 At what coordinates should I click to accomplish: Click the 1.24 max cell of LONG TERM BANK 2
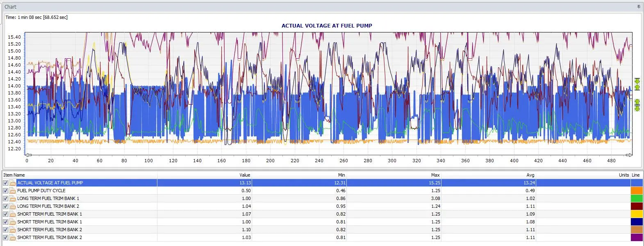(436, 207)
